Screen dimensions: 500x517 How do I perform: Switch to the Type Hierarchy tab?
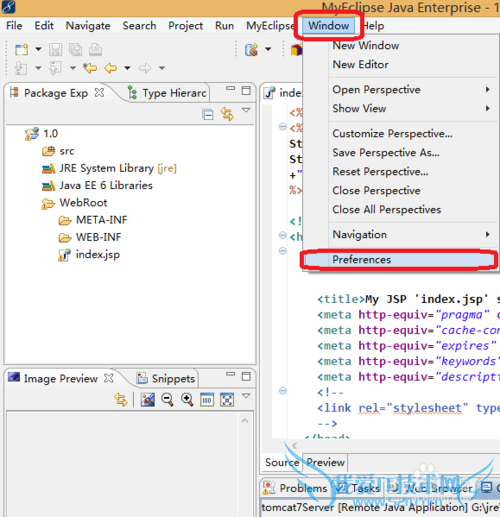(167, 93)
